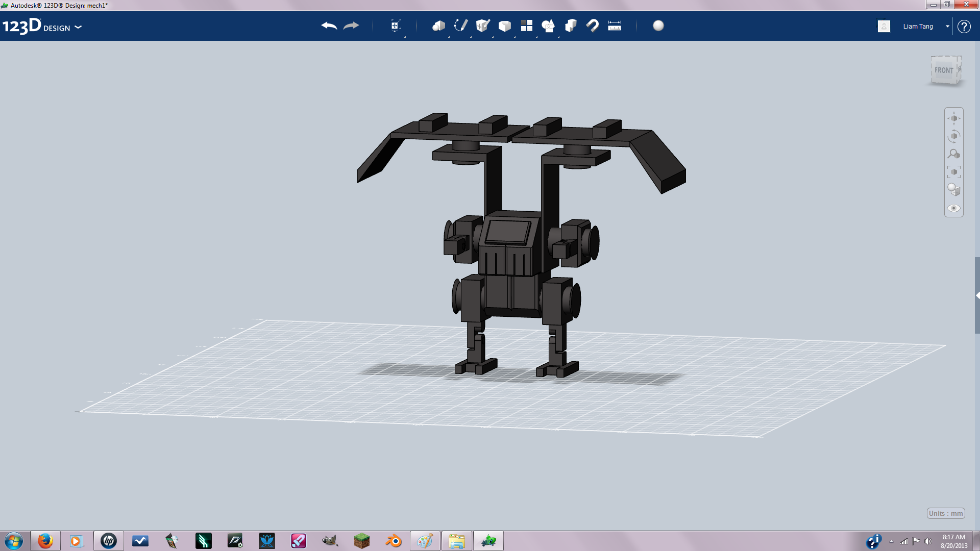
Task: Expand the 123D DESIGN main menu chevron
Action: (79, 28)
